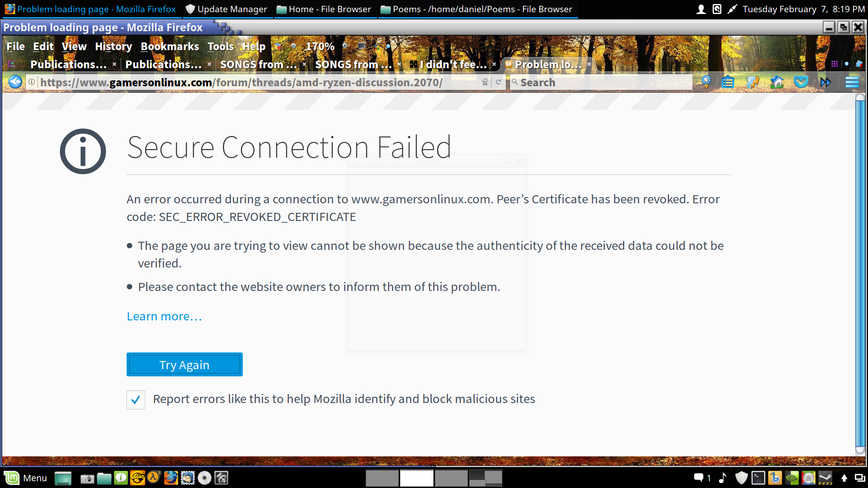
Task: Open the Tools menu
Action: pyautogui.click(x=221, y=47)
